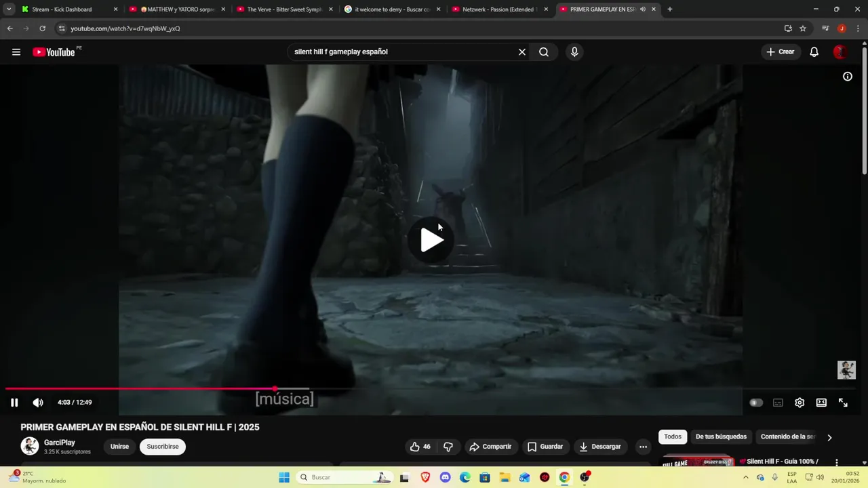Open Discord from the taskbar
Screen dimensions: 868x488
coord(445,477)
